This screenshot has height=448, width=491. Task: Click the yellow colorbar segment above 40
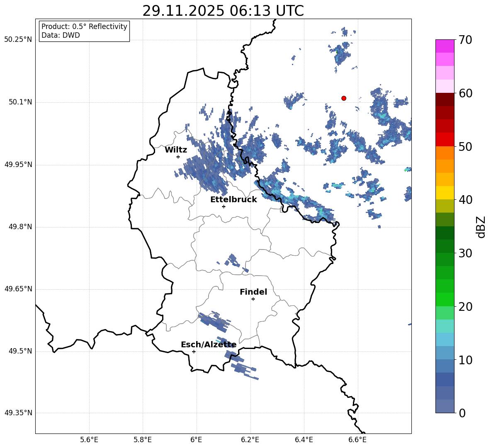click(x=445, y=192)
